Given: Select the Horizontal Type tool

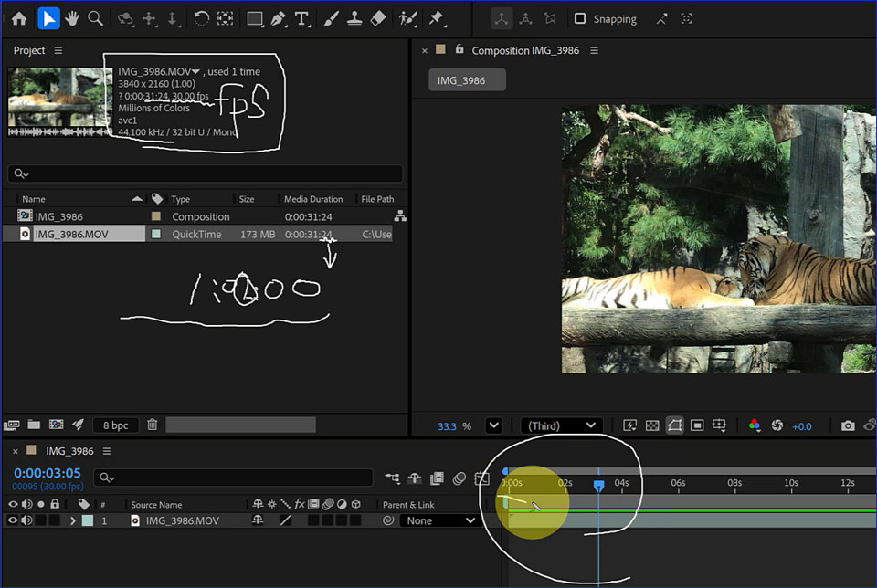Looking at the screenshot, I should 301,18.
